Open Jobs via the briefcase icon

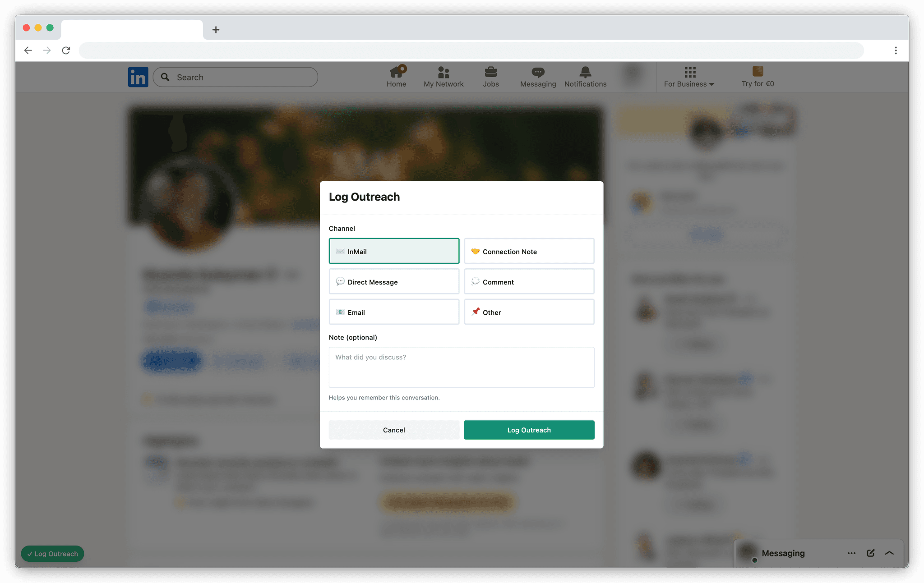[x=490, y=76]
